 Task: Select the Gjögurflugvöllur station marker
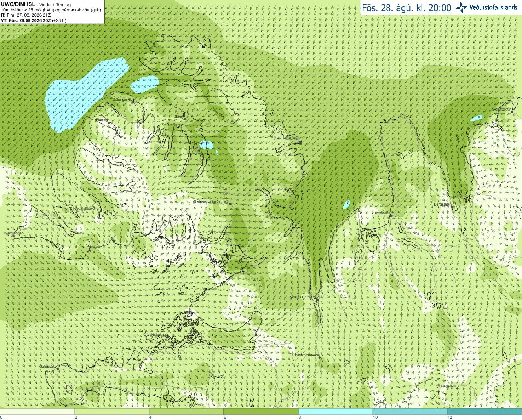(301, 141)
